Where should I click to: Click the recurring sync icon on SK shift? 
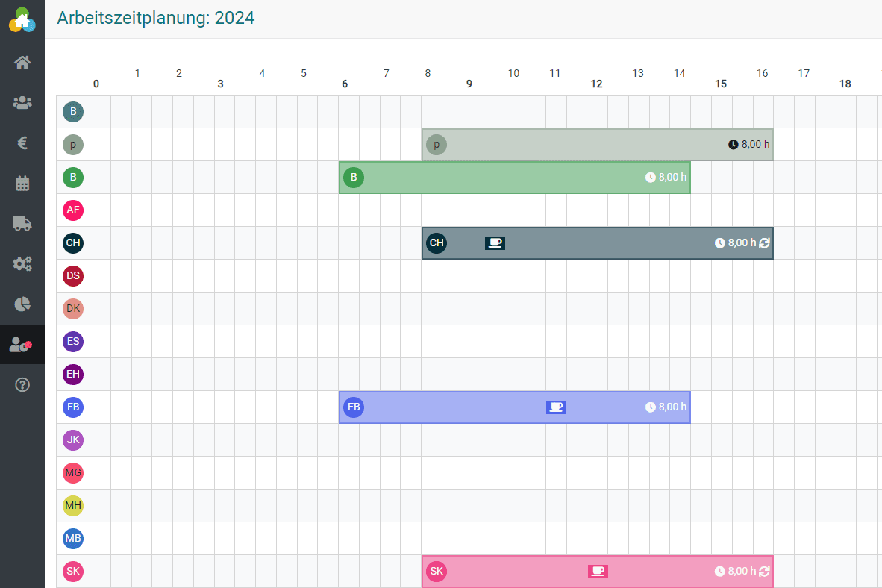pyautogui.click(x=764, y=572)
